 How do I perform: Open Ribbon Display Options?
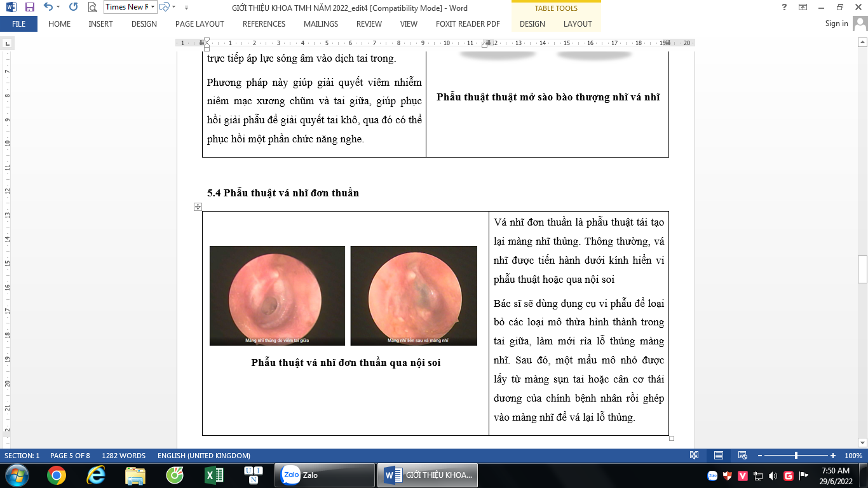click(x=803, y=7)
